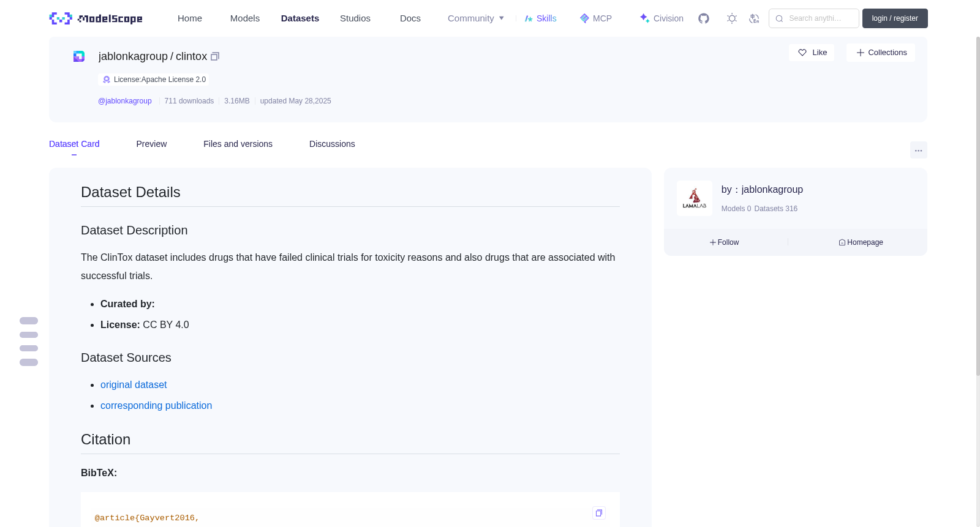The width and height of the screenshot is (980, 527).
Task: Switch to the Preview tab
Action: click(x=151, y=144)
